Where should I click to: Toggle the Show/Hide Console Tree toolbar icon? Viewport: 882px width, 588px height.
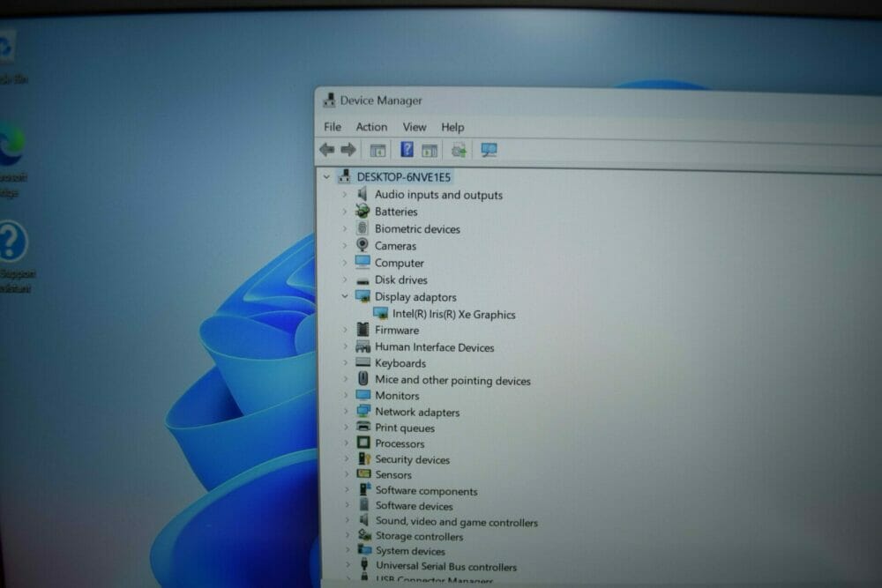(x=377, y=150)
